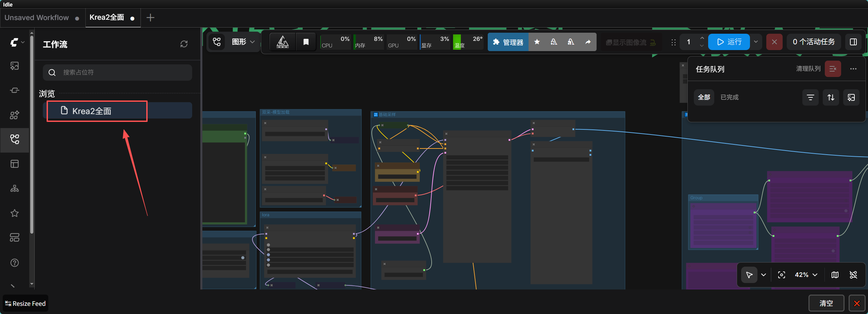Click the refresh workflows icon
Viewport: 868px width, 314px height.
[184, 44]
